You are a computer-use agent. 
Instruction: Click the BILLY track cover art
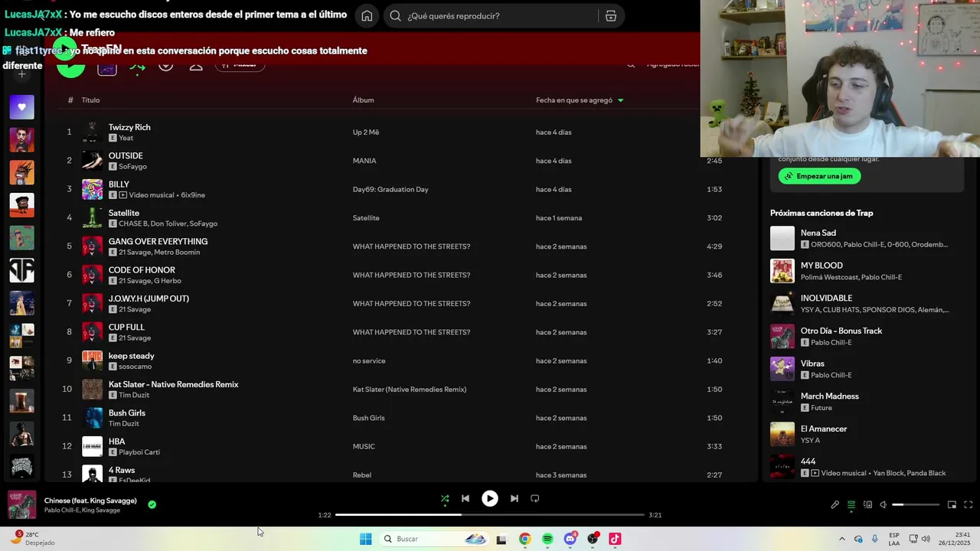92,189
